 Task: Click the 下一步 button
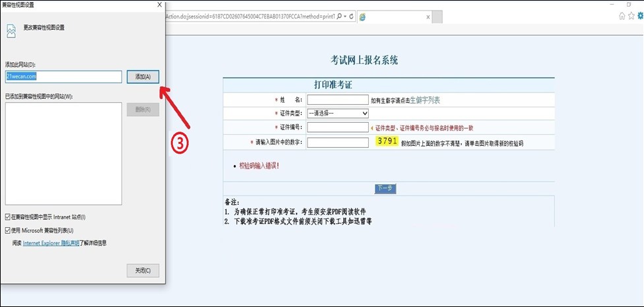click(x=385, y=188)
